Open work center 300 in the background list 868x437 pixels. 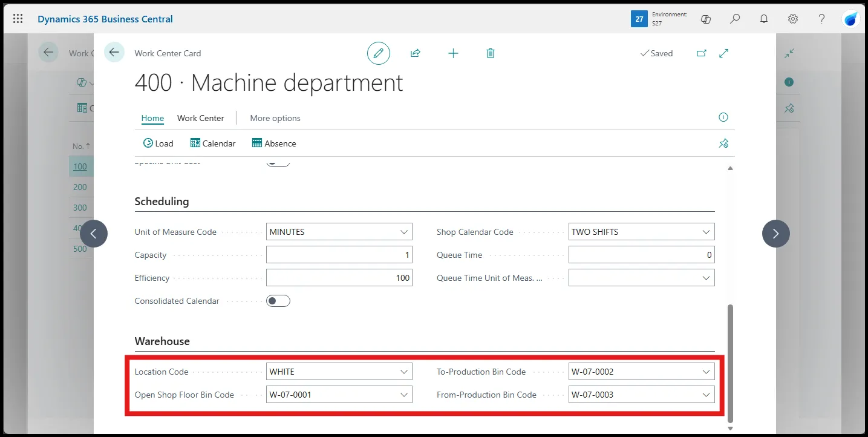coord(80,208)
